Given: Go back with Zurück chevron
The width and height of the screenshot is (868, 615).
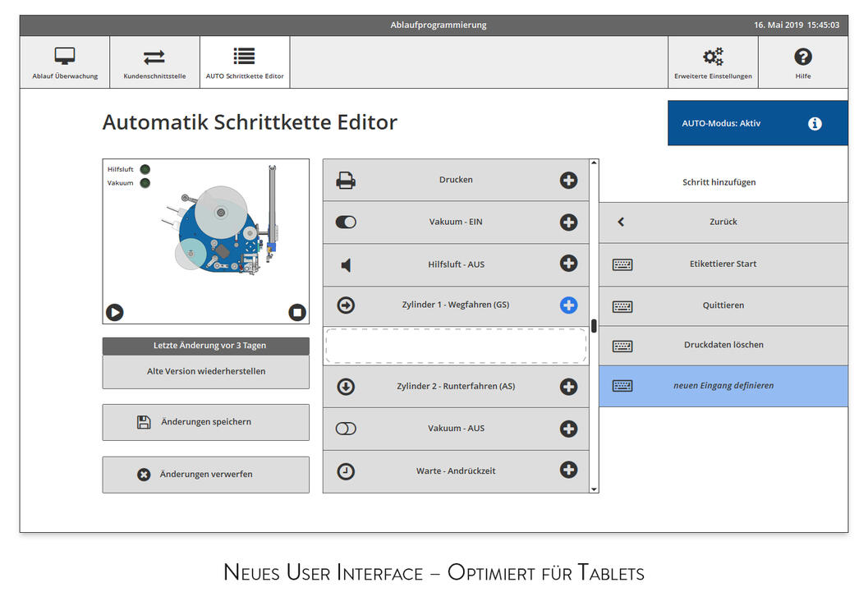Looking at the screenshot, I should coord(621,222).
